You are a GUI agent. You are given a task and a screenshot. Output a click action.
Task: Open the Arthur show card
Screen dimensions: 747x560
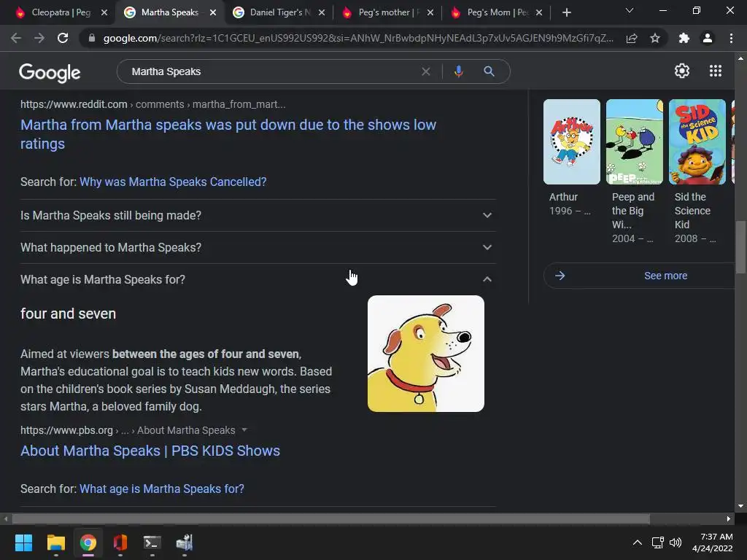pyautogui.click(x=572, y=158)
